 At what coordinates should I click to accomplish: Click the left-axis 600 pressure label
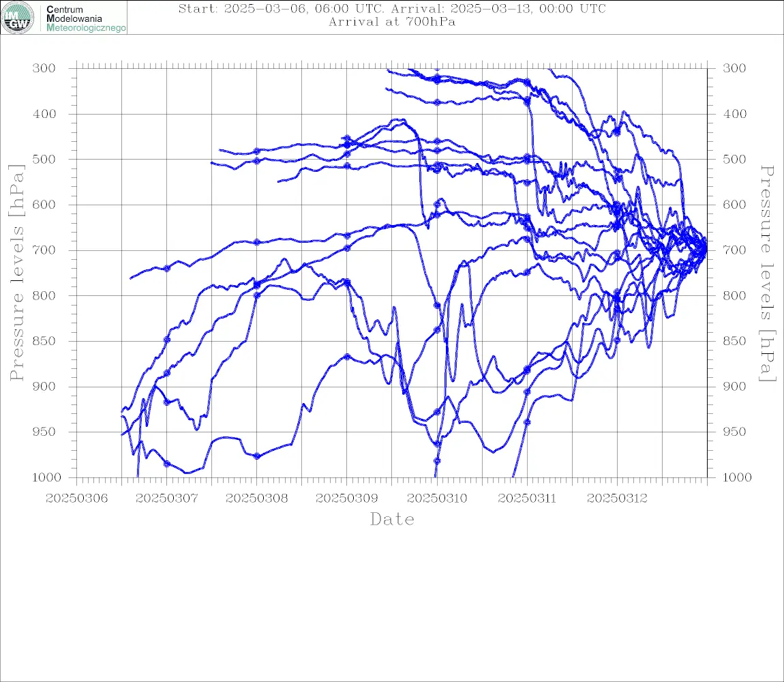pos(44,205)
